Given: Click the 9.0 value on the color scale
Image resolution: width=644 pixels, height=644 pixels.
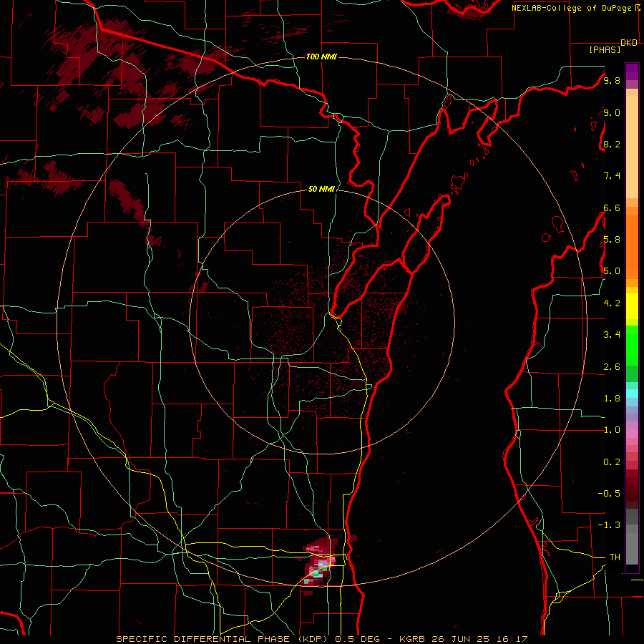Looking at the screenshot, I should tap(612, 112).
